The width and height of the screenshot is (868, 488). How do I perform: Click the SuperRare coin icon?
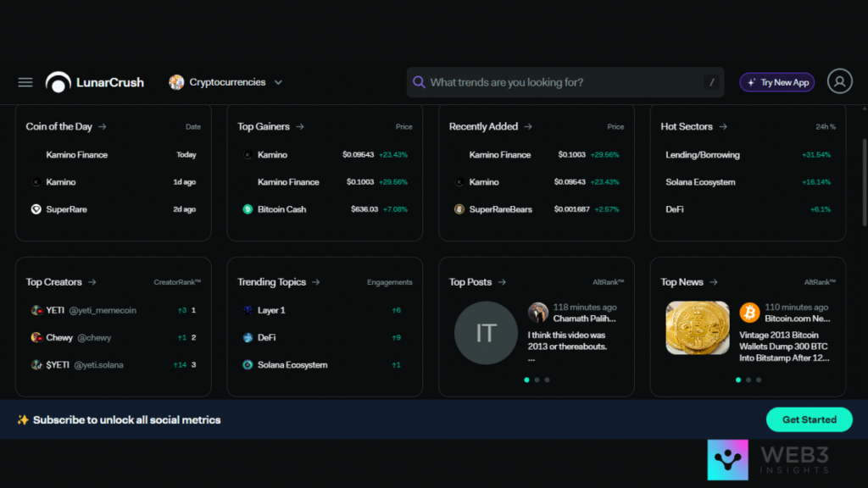tap(36, 209)
